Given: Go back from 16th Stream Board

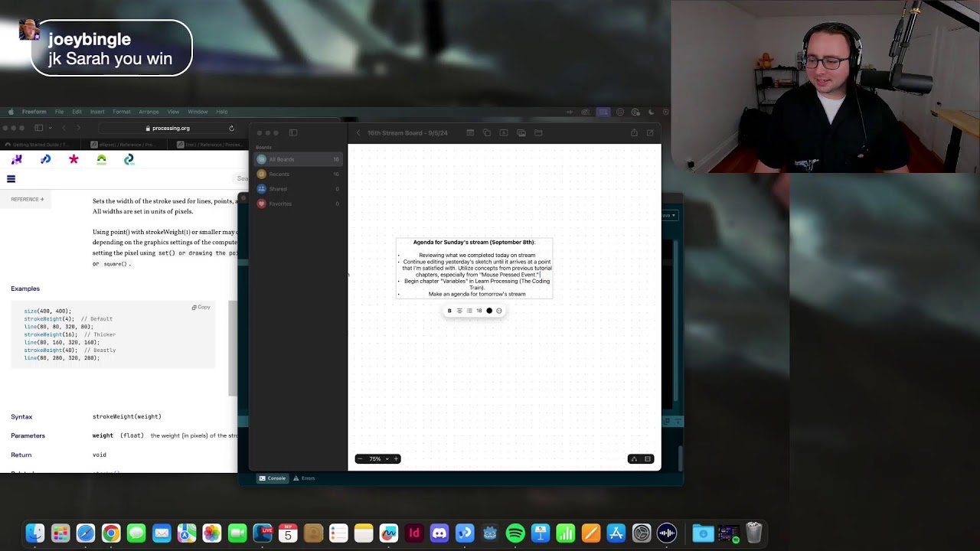Looking at the screenshot, I should click(x=358, y=133).
